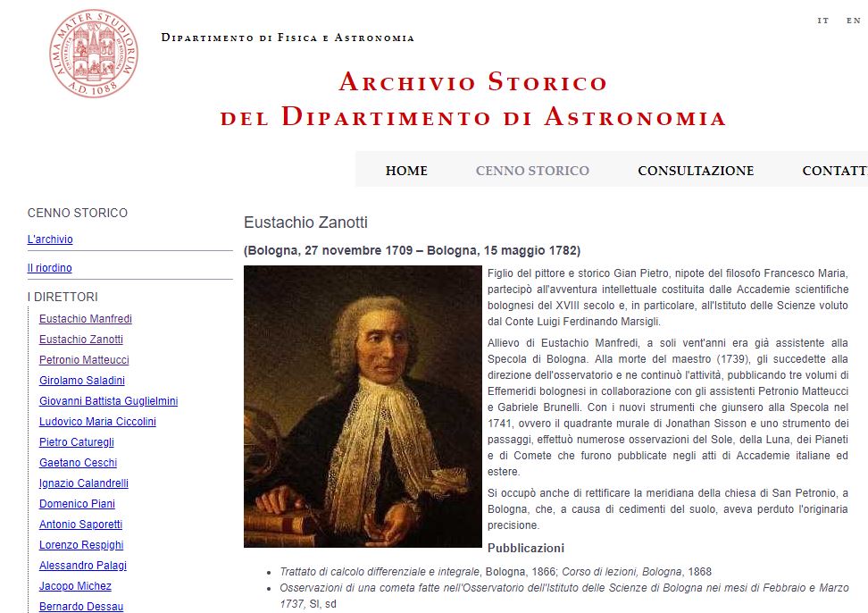Click the Trattato di calcolo differenziale publication entry
The width and height of the screenshot is (868, 613).
coord(496,572)
